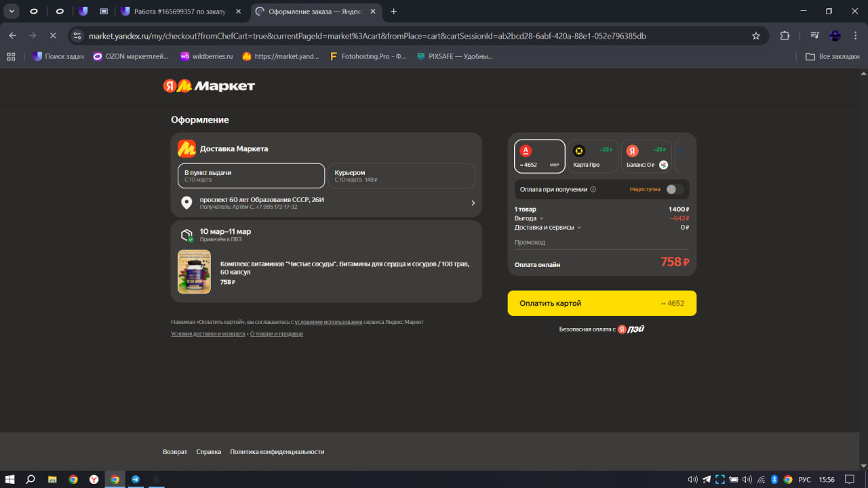Click the total price 758 ₽
The height and width of the screenshot is (488, 868).
coord(675,262)
